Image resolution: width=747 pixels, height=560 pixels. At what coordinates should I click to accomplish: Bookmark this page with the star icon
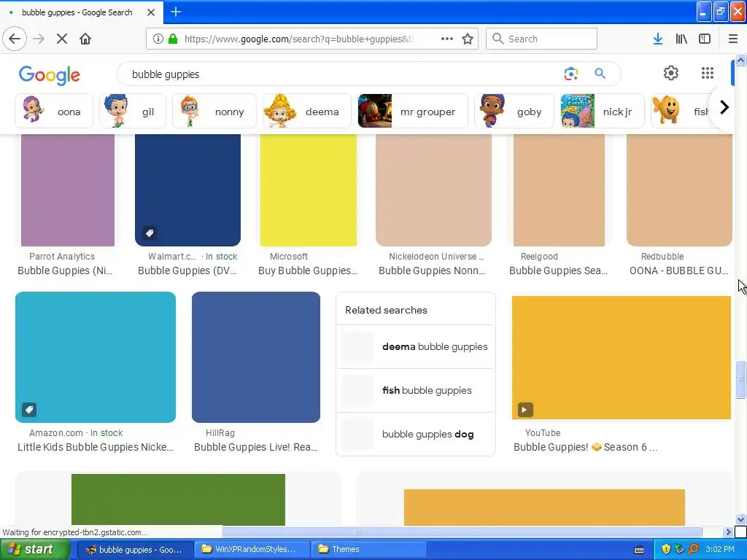click(x=468, y=39)
